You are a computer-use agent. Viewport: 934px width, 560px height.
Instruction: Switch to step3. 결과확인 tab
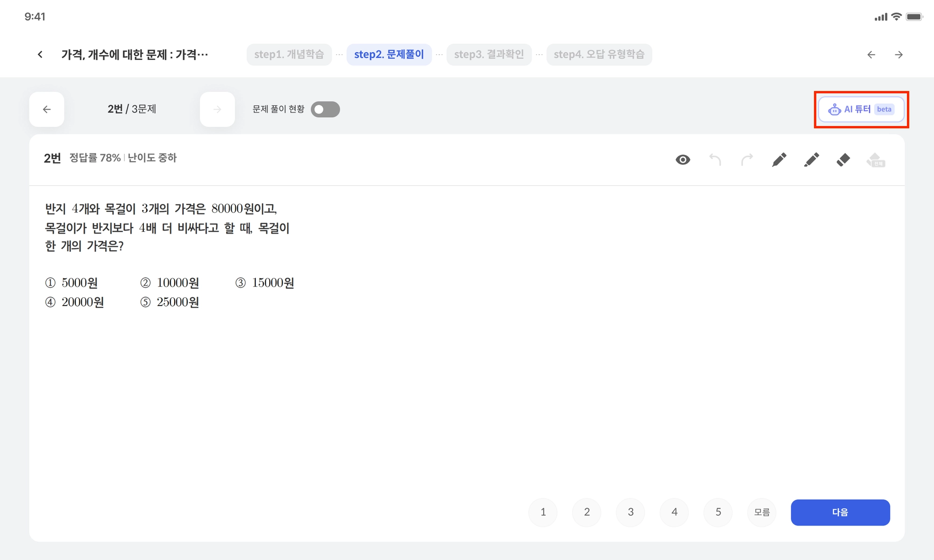[x=488, y=55]
